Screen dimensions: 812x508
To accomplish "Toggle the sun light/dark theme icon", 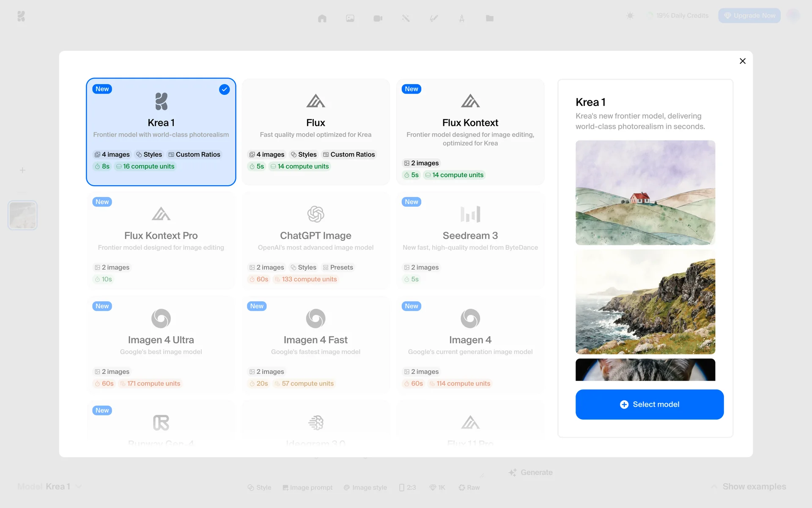I will (630, 16).
